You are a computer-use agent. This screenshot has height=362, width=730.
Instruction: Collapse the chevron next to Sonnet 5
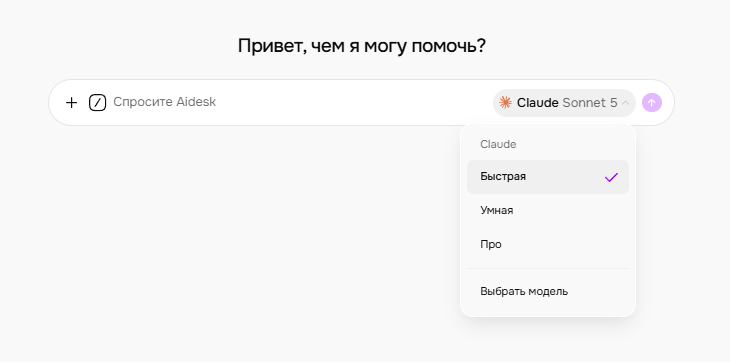pyautogui.click(x=626, y=103)
